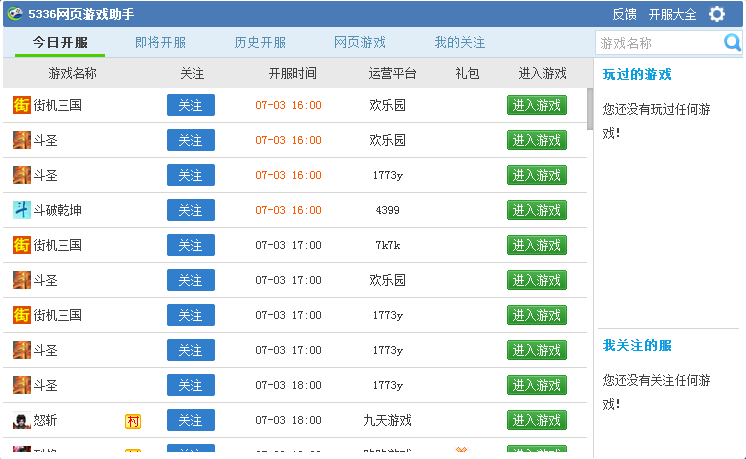Click 玩过的游戏 panel heading
Viewport: 746px width, 459px height.
point(637,74)
